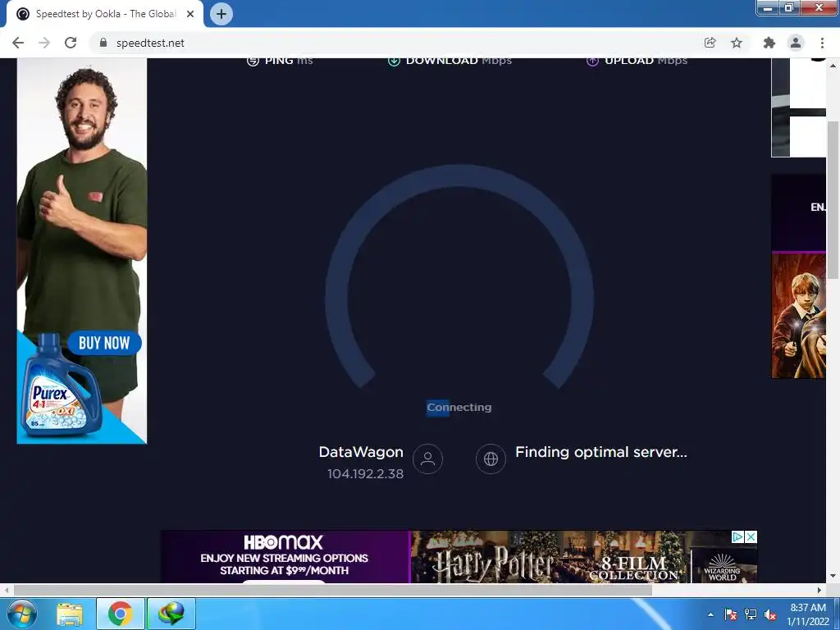Click the PING result icon
This screenshot has width=840, height=630.
point(253,61)
